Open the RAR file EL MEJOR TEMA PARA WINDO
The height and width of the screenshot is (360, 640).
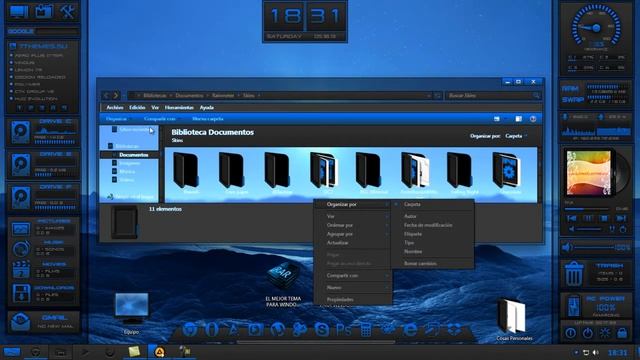(x=283, y=284)
